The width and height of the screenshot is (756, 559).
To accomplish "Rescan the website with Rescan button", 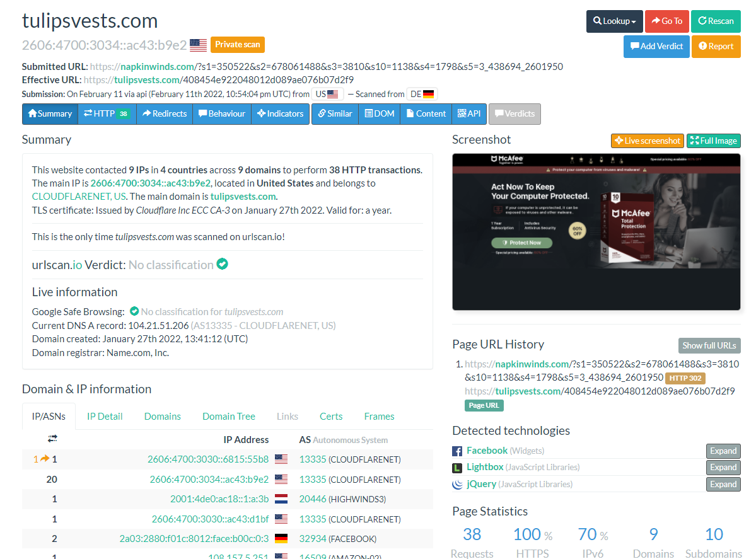I will 716,21.
